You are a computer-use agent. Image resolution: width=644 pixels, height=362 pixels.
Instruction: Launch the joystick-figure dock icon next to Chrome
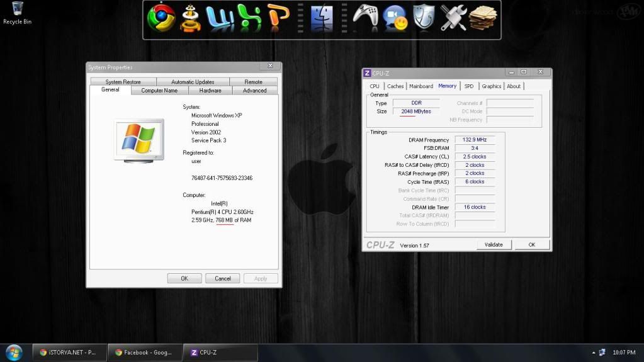(191, 18)
